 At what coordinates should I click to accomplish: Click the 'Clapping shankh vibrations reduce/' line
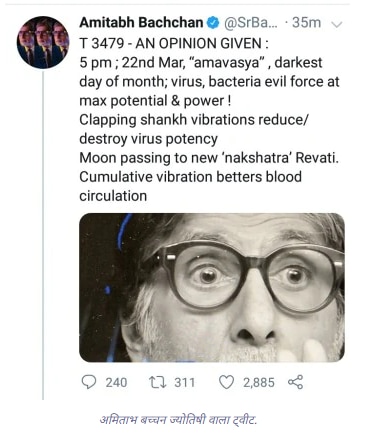[x=194, y=120]
